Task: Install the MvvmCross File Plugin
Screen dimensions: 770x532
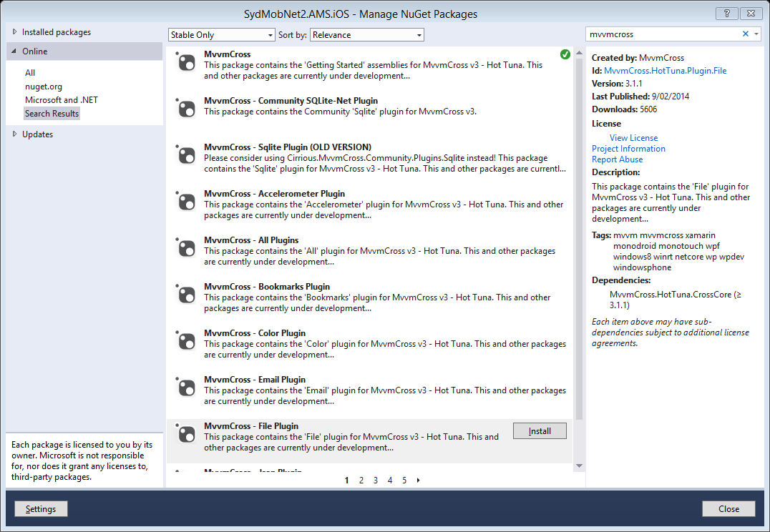Action: pyautogui.click(x=539, y=430)
